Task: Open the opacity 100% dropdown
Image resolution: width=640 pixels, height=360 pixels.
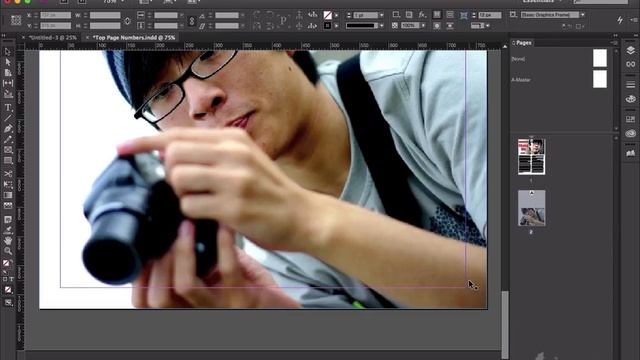Action: [x=423, y=25]
